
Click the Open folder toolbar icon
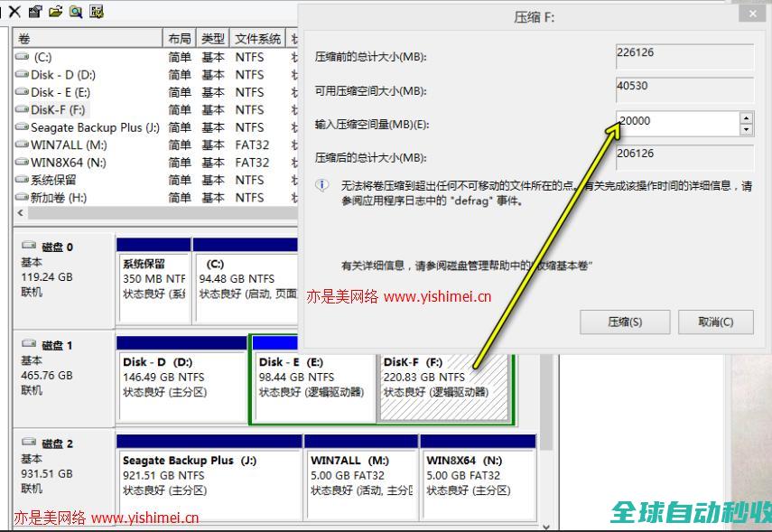pos(56,12)
